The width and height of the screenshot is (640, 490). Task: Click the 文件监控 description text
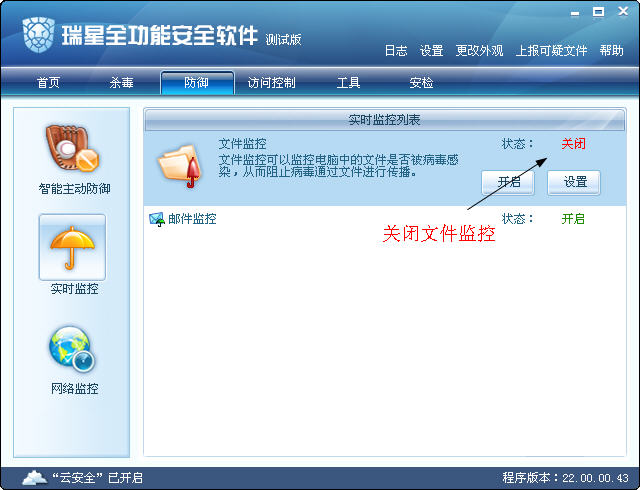338,166
